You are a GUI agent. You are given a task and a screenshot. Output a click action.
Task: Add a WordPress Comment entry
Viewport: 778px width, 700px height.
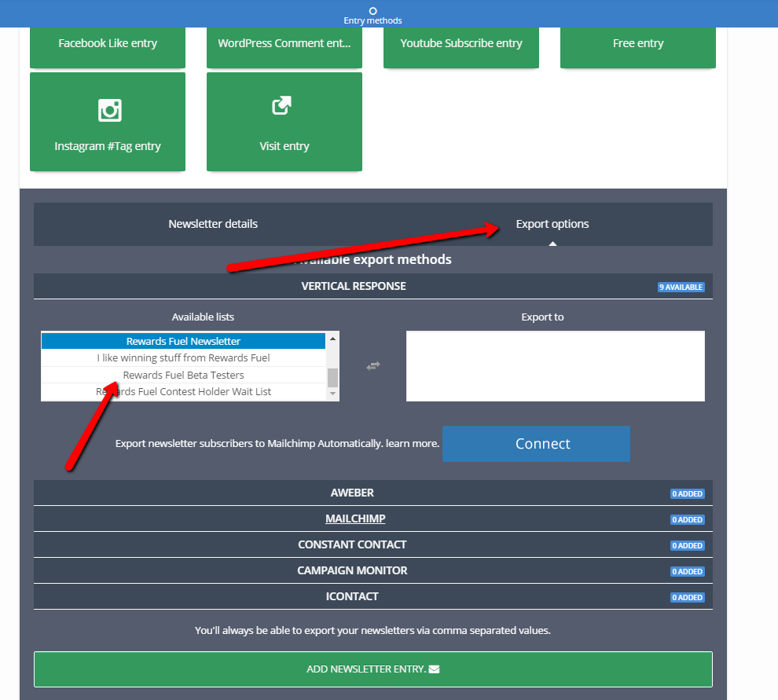(284, 47)
